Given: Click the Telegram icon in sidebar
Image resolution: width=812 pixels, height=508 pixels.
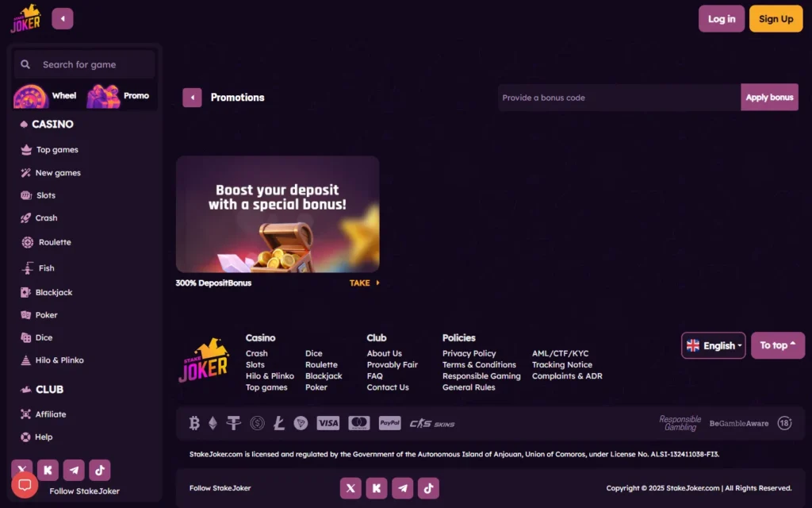Looking at the screenshot, I should pyautogui.click(x=74, y=470).
